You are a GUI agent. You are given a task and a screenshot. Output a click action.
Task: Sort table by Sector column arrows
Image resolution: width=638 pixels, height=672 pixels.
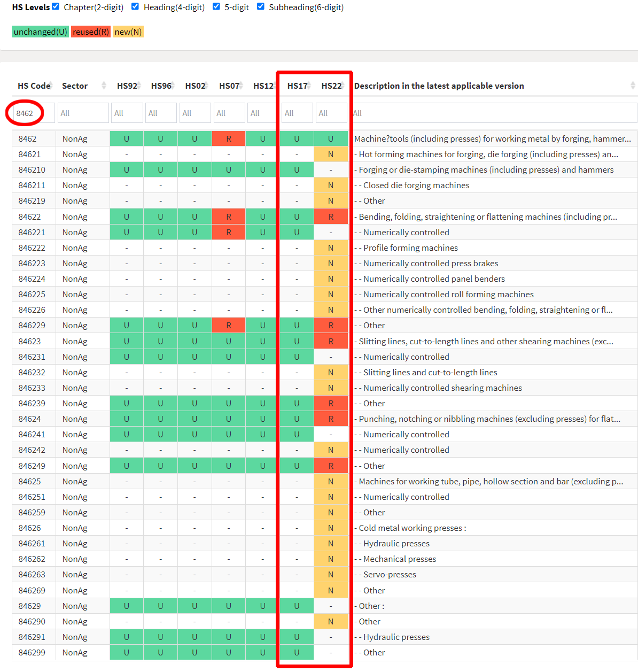click(104, 86)
